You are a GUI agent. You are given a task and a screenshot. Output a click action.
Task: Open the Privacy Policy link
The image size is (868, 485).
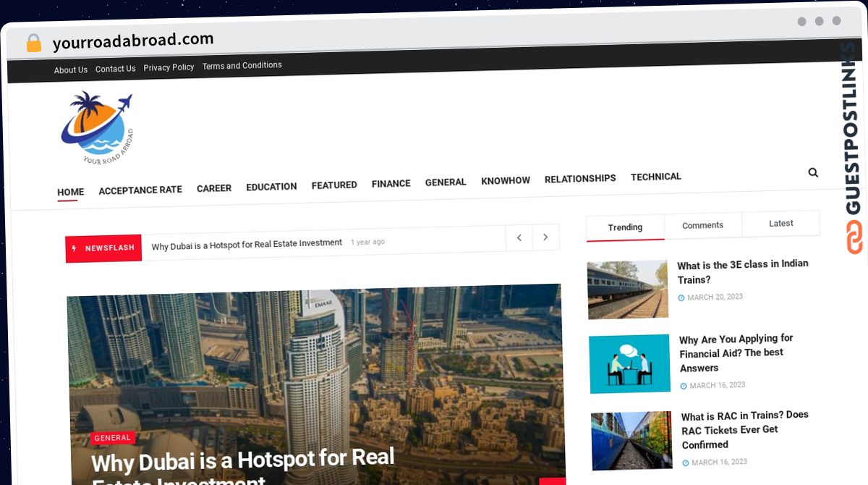[x=169, y=67]
